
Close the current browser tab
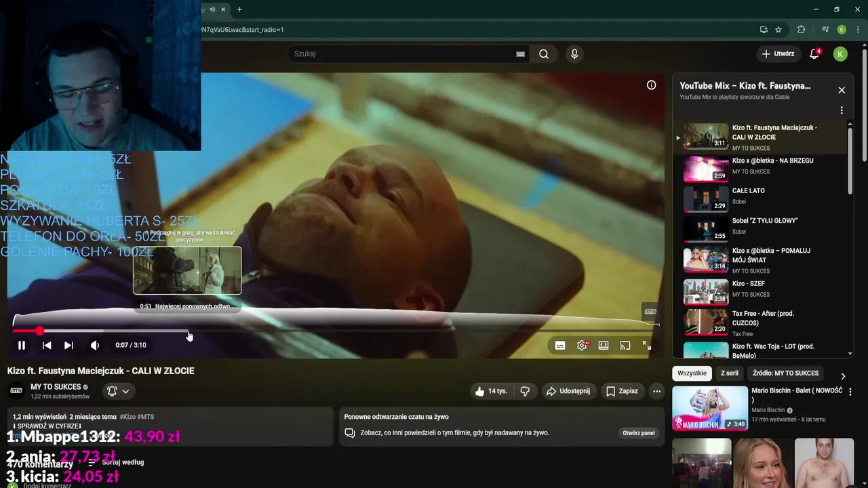pos(224,9)
